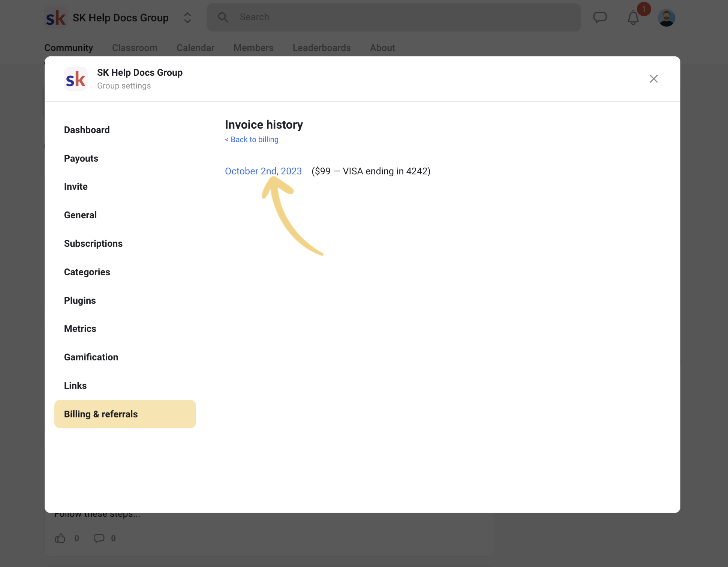Click the SK logo inside the settings modal
728x567 pixels.
tap(76, 79)
